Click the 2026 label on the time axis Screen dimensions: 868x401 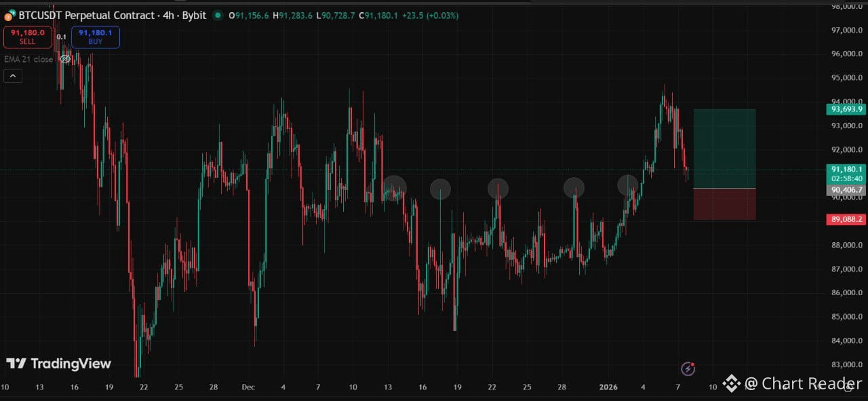pyautogui.click(x=608, y=387)
